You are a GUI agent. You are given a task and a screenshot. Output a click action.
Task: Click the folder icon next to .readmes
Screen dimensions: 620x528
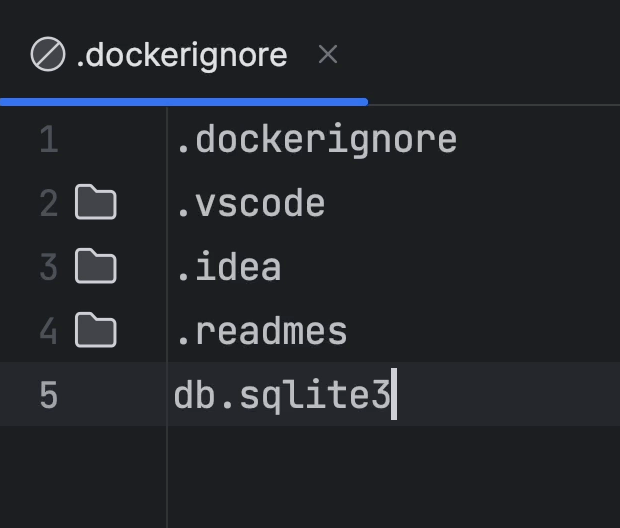96,330
